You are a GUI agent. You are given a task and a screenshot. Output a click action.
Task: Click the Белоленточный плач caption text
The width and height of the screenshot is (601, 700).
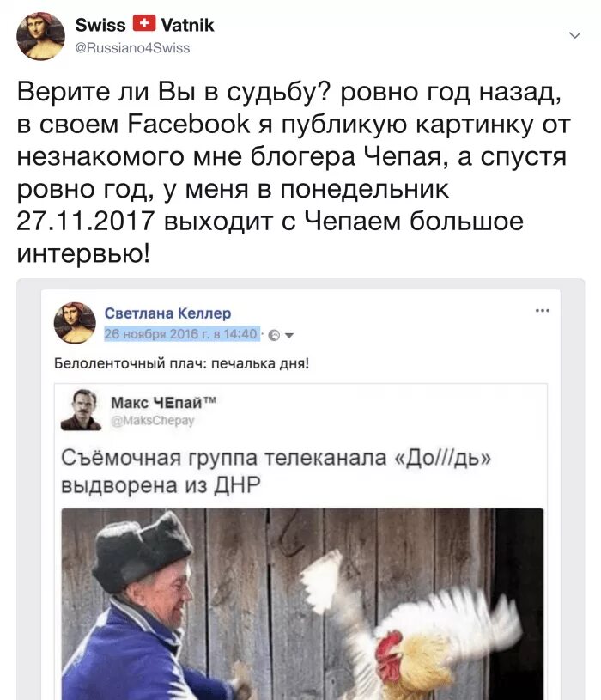[x=181, y=363]
